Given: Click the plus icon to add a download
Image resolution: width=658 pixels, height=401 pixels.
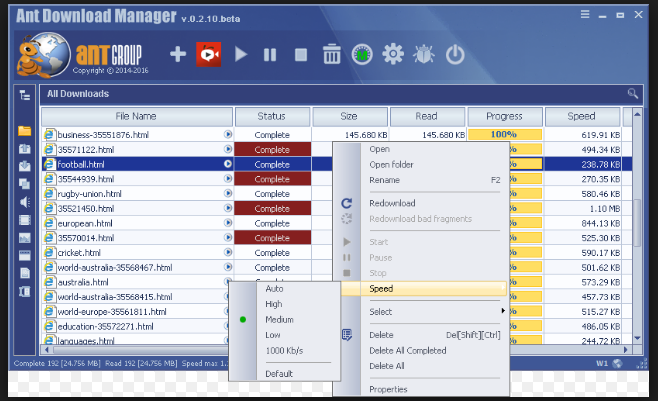Looking at the screenshot, I should [178, 55].
